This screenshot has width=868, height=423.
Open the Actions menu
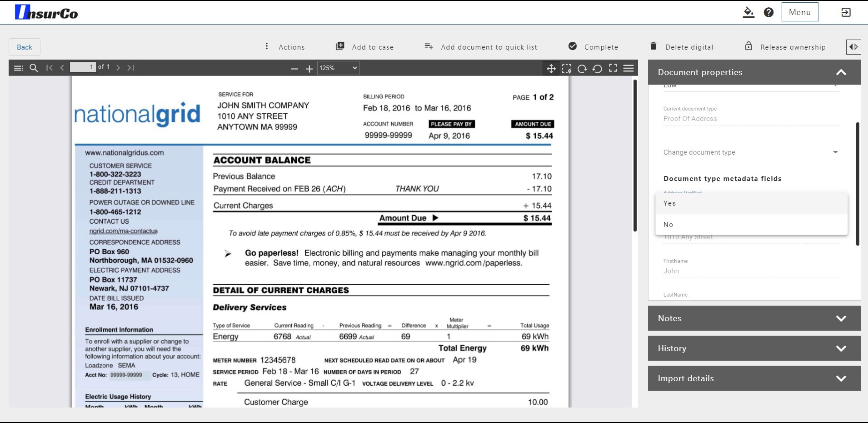click(x=285, y=47)
